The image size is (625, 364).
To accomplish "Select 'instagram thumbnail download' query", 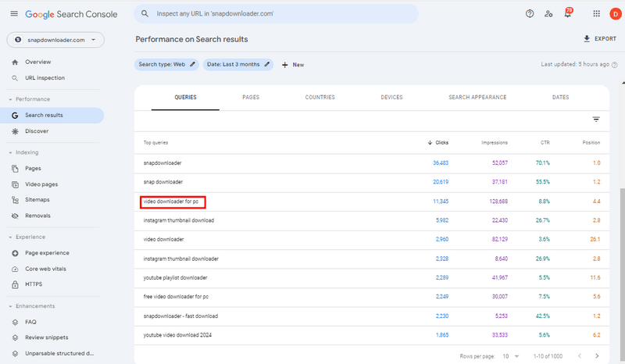I will pos(179,220).
